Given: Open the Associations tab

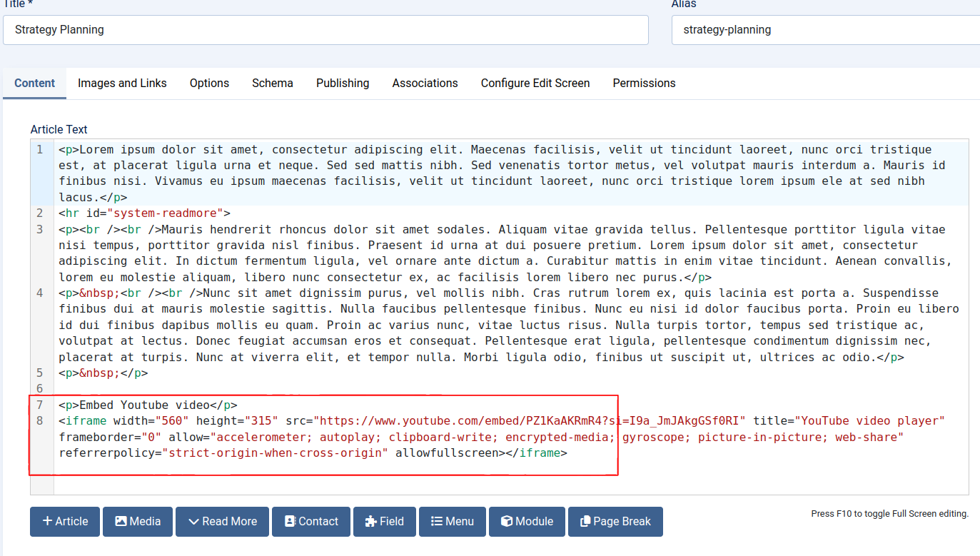Looking at the screenshot, I should [425, 84].
